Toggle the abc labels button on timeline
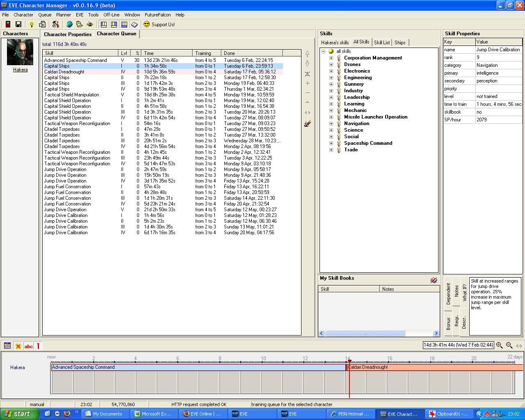This screenshot has width=525, height=420. coord(28,346)
